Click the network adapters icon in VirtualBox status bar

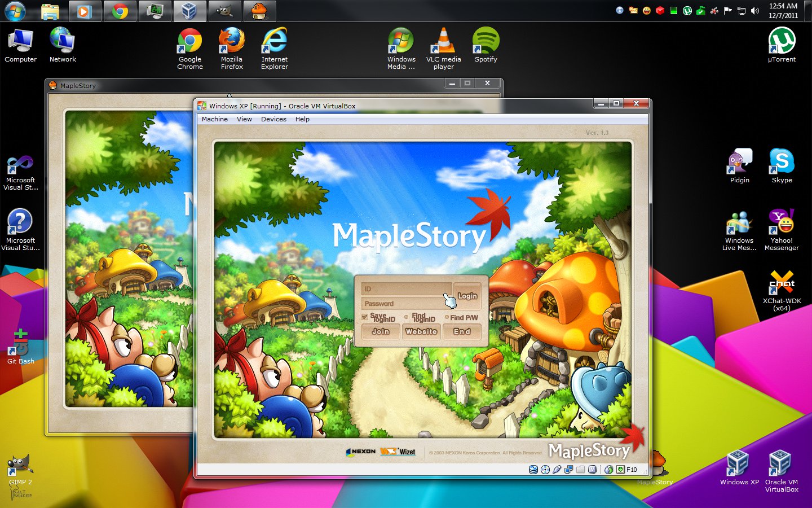[x=568, y=470]
